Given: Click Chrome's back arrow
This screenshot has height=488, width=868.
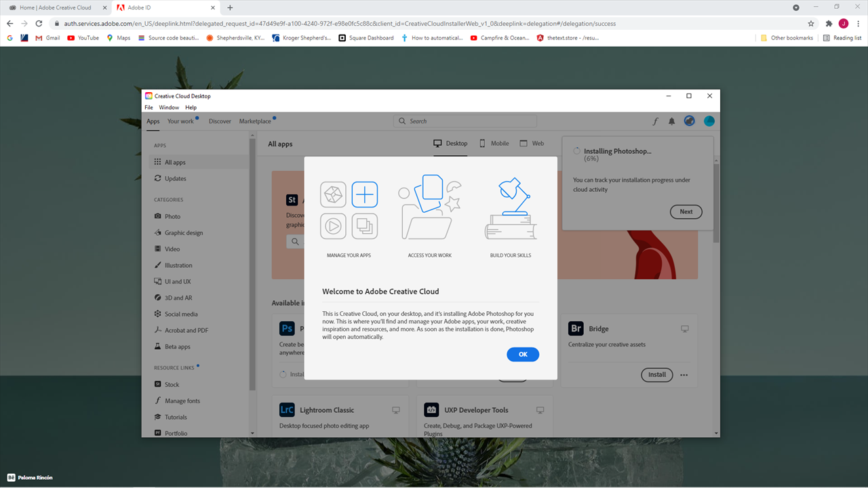Looking at the screenshot, I should pyautogui.click(x=9, y=23).
